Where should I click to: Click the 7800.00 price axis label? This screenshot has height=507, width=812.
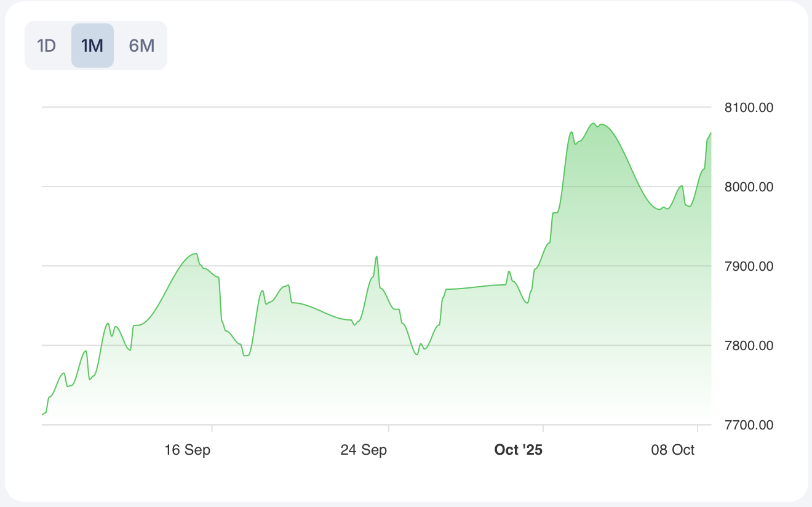click(749, 346)
